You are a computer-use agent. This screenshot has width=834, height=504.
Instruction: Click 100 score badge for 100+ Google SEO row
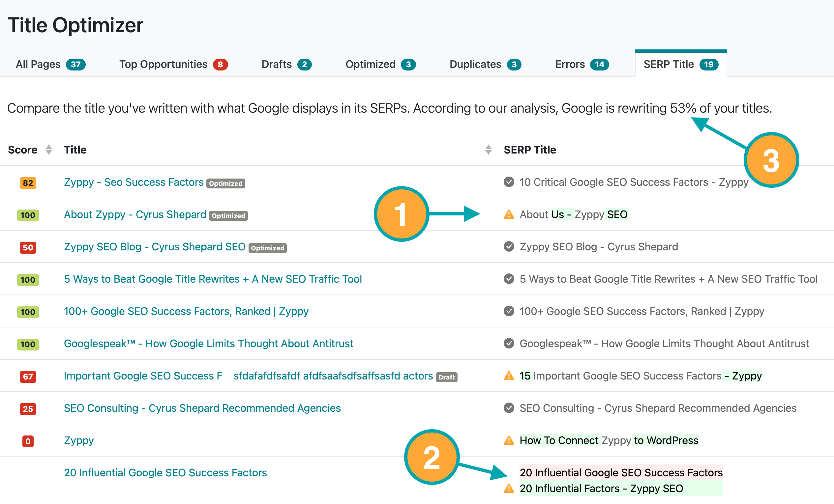tap(28, 312)
